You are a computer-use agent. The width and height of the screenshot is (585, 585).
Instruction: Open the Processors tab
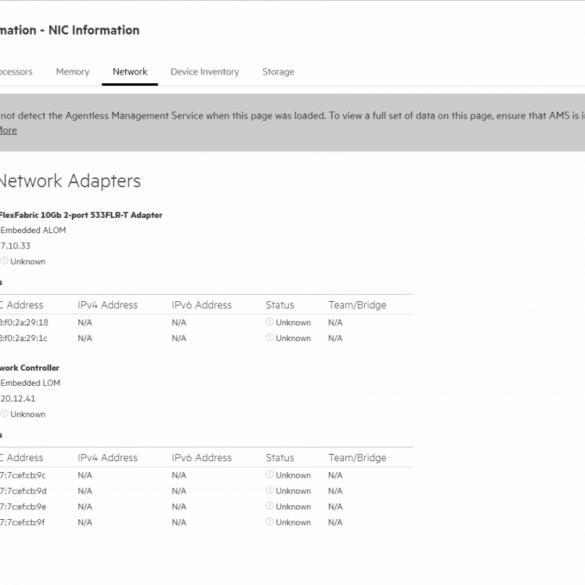pyautogui.click(x=16, y=72)
